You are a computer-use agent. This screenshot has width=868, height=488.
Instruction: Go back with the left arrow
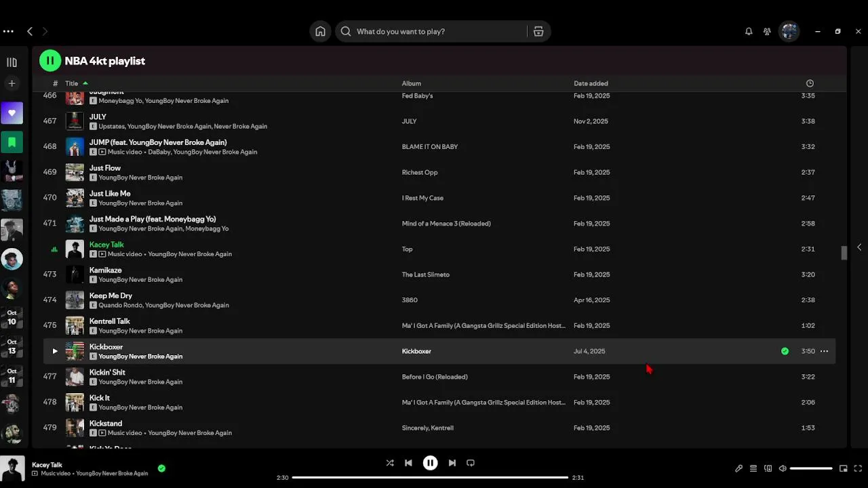30,31
